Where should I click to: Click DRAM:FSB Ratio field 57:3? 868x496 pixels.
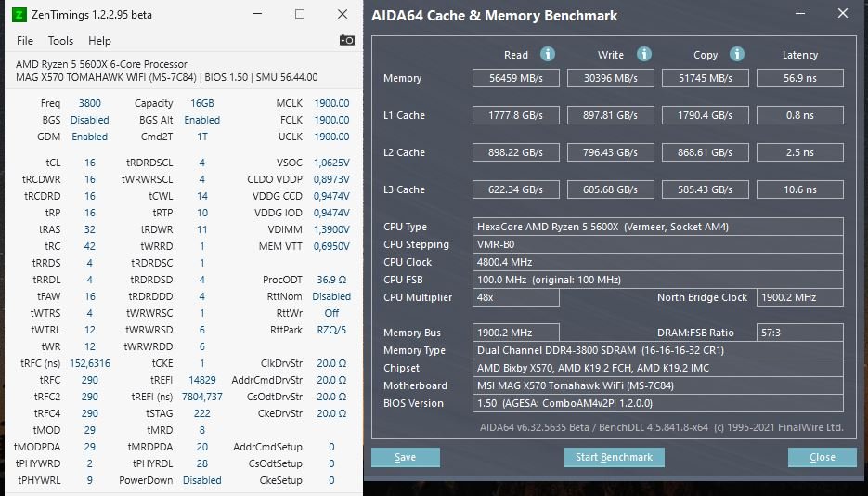800,333
